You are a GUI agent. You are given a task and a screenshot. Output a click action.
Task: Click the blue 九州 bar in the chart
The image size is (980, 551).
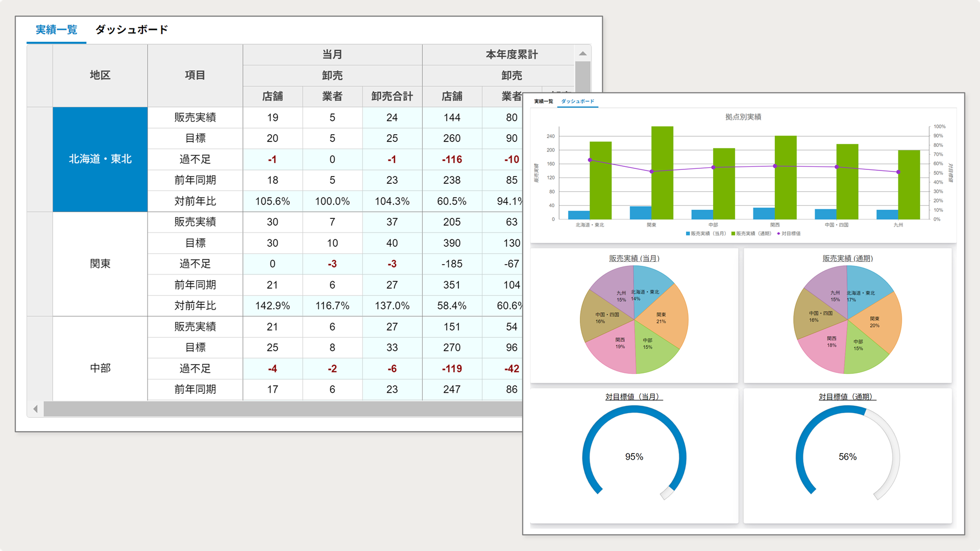click(887, 215)
